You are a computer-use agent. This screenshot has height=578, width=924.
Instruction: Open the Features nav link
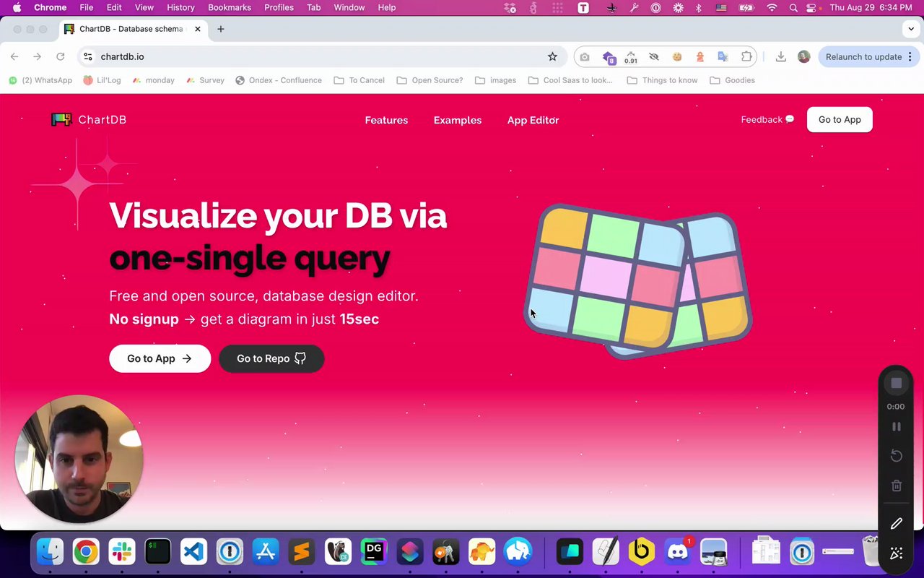coord(386,120)
